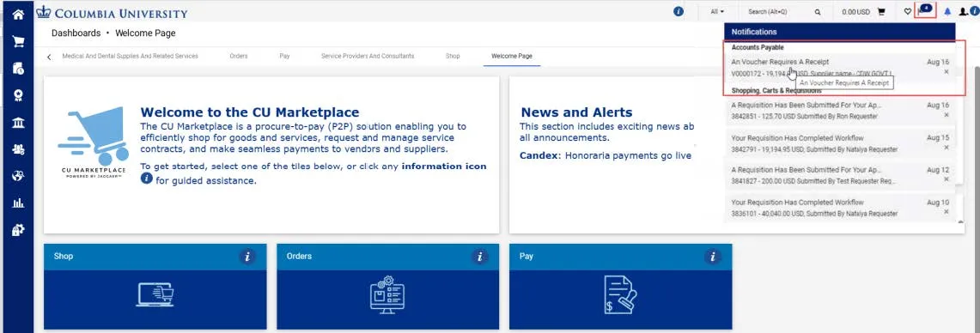Dismiss the Ron Requester requisition notification
Viewport: 980px width, 333px height.
(x=946, y=115)
